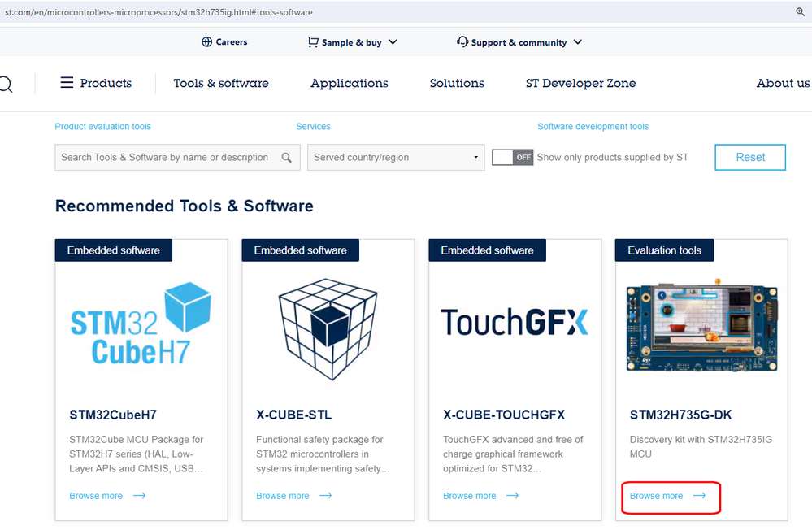Expand the Sample & buy chevron

tap(393, 42)
